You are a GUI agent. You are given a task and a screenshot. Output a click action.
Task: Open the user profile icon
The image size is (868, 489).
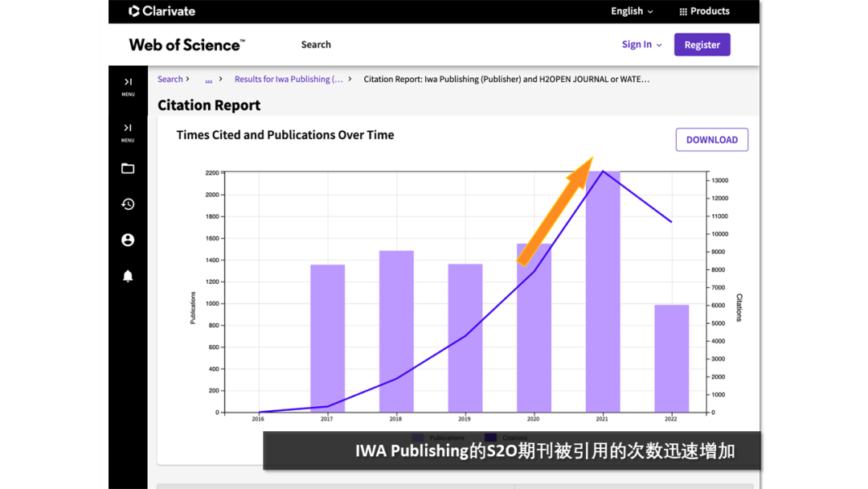(128, 240)
